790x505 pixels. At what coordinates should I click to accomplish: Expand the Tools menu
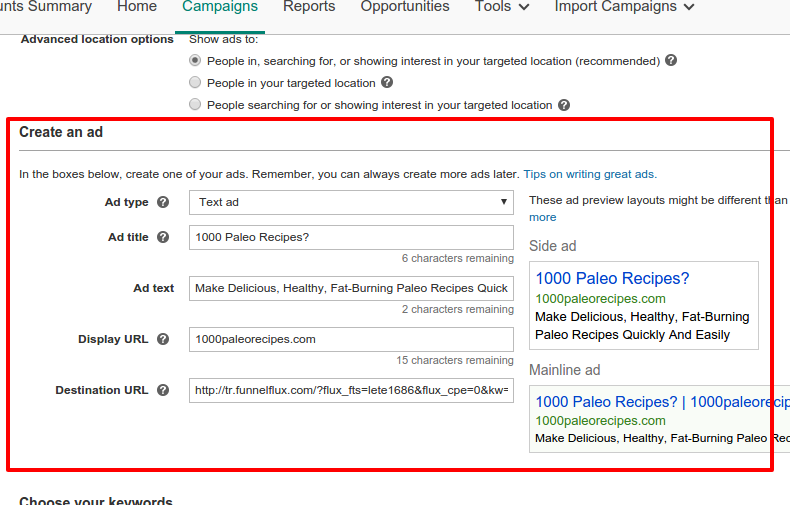click(x=502, y=7)
